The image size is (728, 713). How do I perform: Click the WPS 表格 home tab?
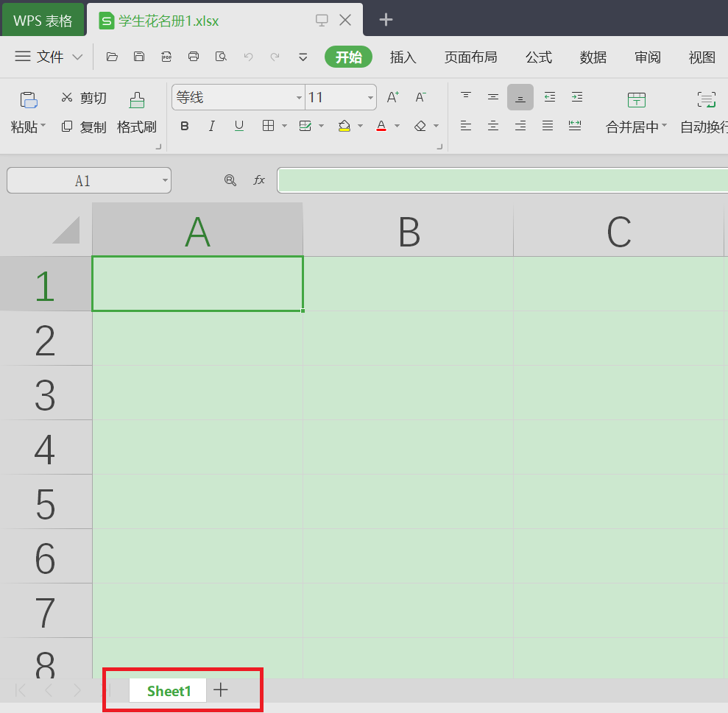43,20
